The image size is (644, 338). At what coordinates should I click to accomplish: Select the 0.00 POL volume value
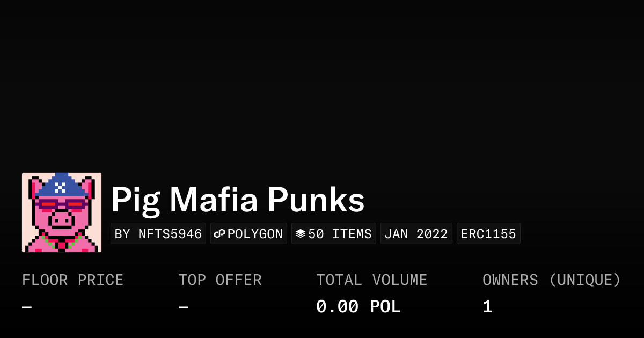358,307
